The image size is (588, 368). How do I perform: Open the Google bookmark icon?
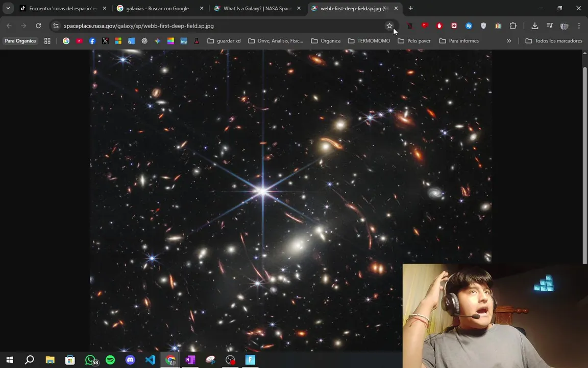66,41
